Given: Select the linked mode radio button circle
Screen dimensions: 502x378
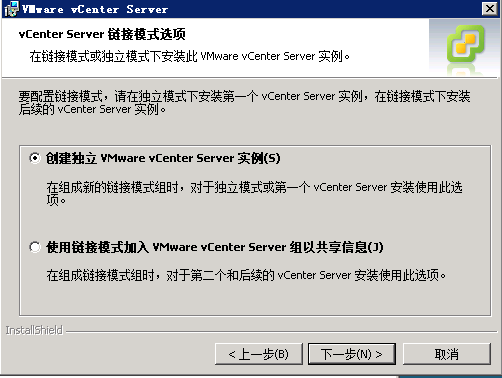Looking at the screenshot, I should (x=35, y=247).
